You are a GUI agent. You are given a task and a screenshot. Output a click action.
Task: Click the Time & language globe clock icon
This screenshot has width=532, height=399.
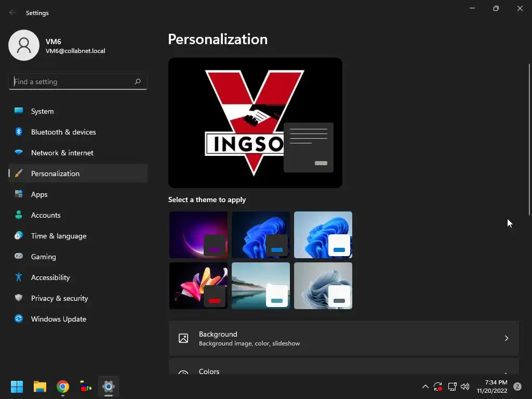(19, 235)
